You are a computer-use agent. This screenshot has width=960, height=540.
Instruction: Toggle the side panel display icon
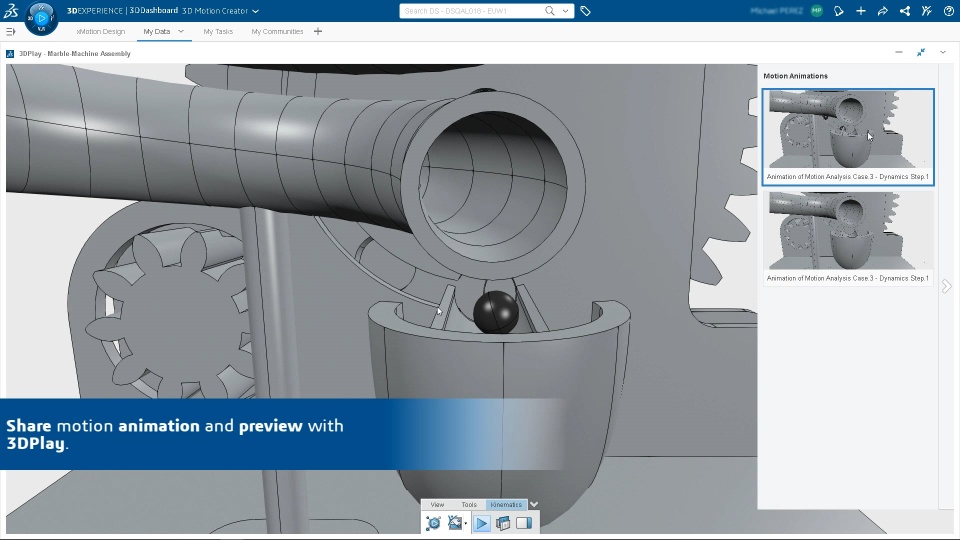point(524,523)
